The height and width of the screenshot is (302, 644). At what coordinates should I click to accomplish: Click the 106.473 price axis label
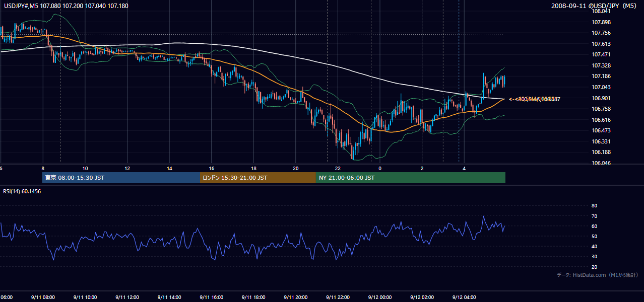601,130
